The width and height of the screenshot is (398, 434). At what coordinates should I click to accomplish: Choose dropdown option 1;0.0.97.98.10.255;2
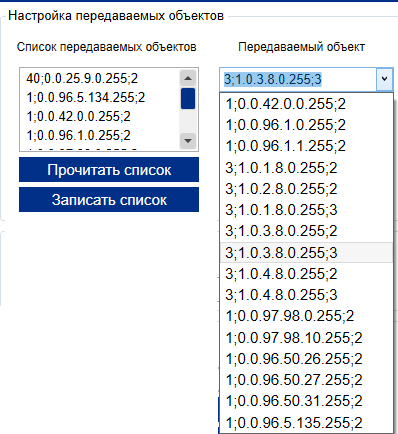point(306,338)
